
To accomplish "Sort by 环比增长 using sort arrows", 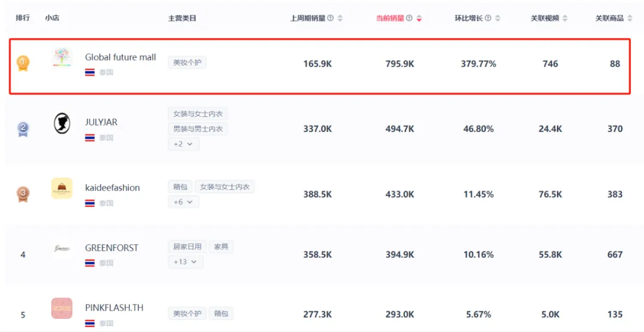I will 498,18.
